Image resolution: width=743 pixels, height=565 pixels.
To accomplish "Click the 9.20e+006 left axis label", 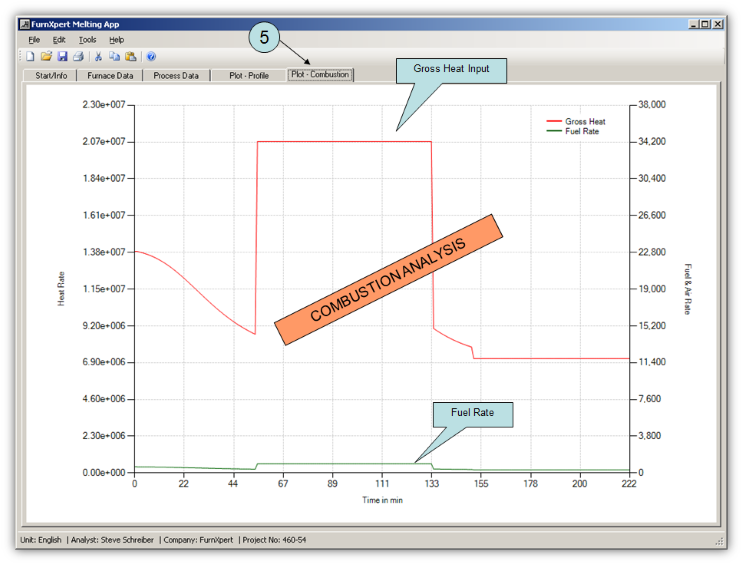I will (x=104, y=326).
